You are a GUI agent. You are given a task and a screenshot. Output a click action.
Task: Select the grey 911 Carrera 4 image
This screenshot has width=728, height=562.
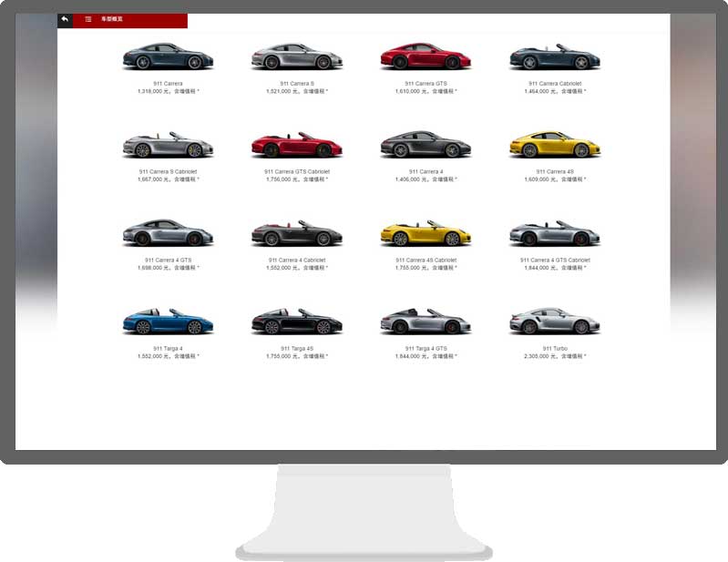tap(426, 145)
